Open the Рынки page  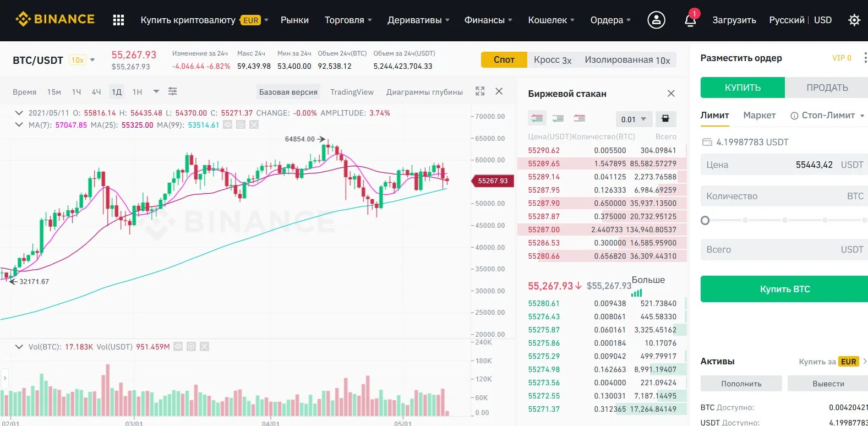coord(294,20)
